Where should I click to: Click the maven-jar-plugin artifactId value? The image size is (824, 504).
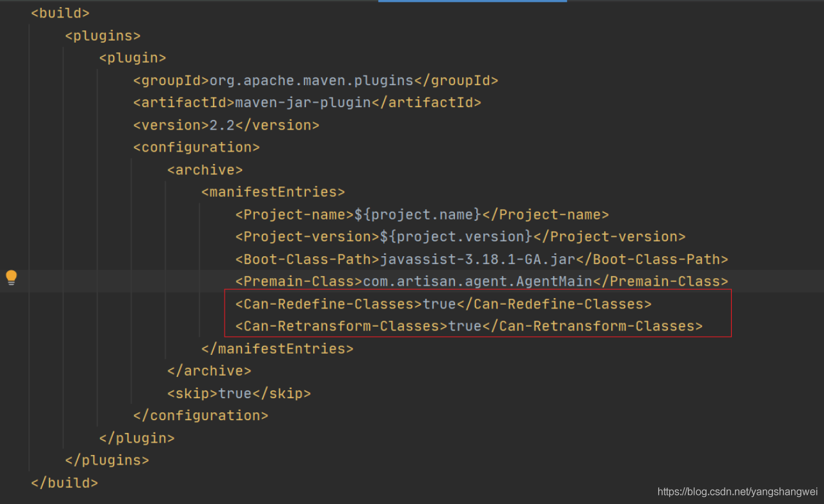303,103
